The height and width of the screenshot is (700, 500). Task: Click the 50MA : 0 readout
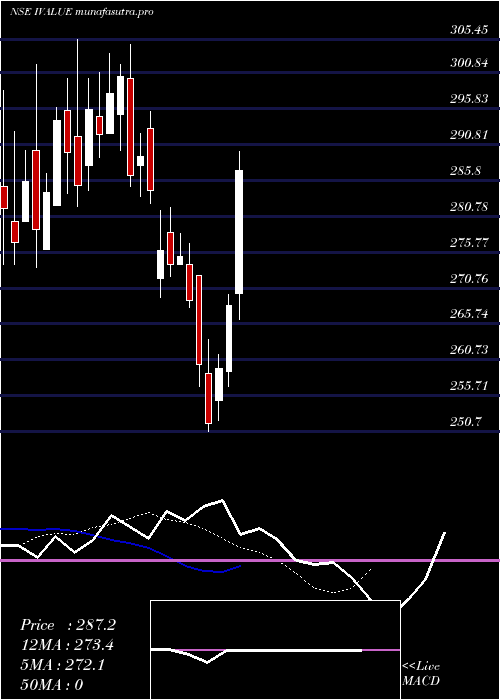pyautogui.click(x=52, y=685)
